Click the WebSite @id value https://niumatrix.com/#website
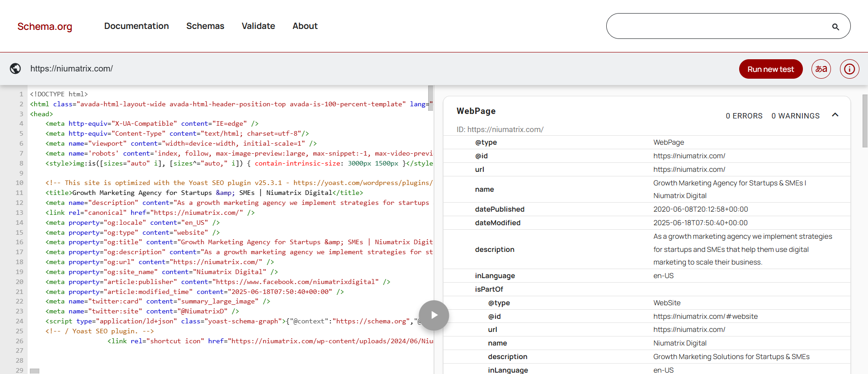 pyautogui.click(x=705, y=317)
